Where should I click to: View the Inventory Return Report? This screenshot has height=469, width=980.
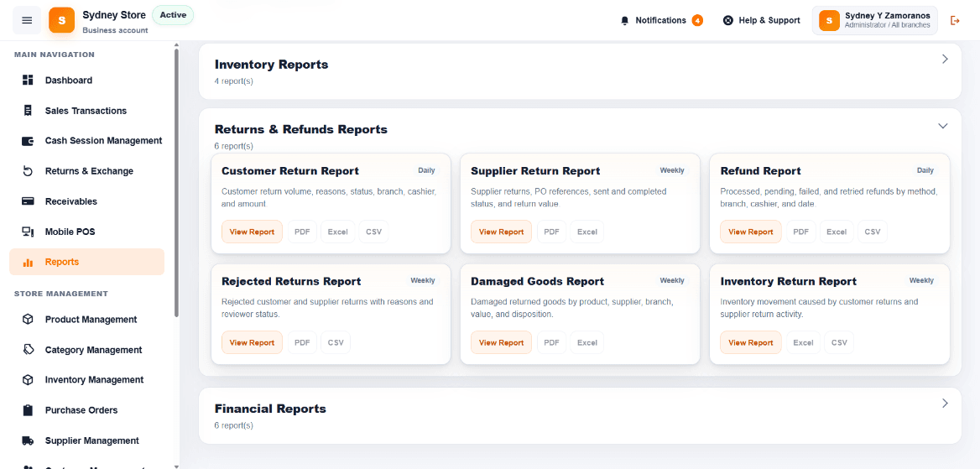coord(751,342)
